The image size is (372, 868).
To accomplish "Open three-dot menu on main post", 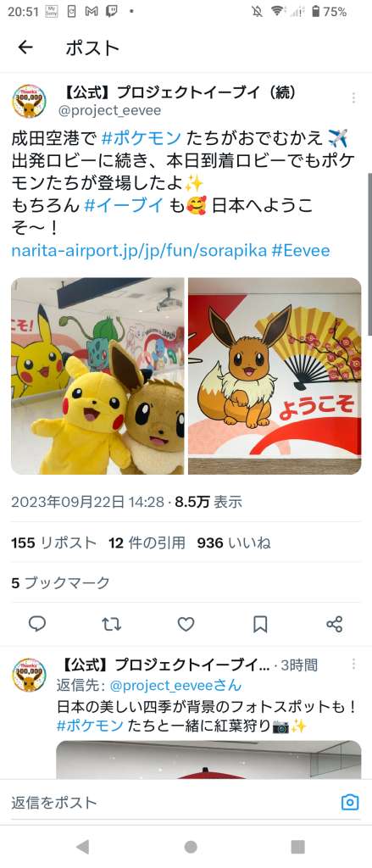I will point(353,98).
